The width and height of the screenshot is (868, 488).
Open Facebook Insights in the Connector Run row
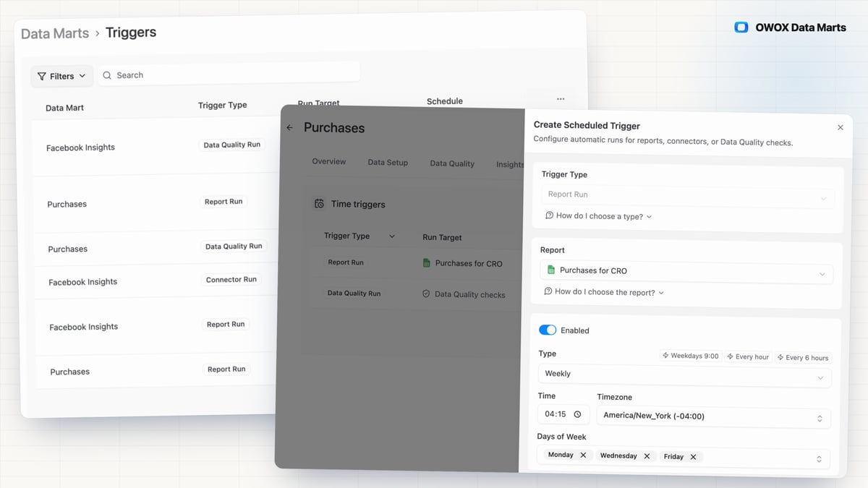point(82,282)
